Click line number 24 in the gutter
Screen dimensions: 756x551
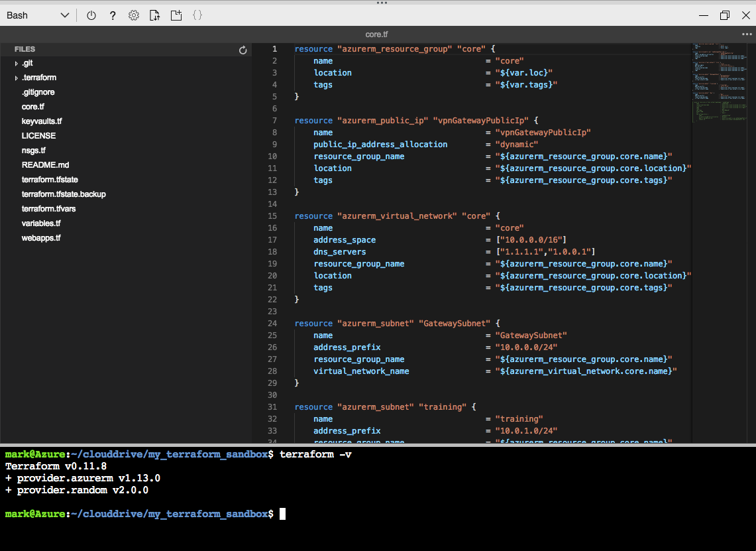[272, 324]
